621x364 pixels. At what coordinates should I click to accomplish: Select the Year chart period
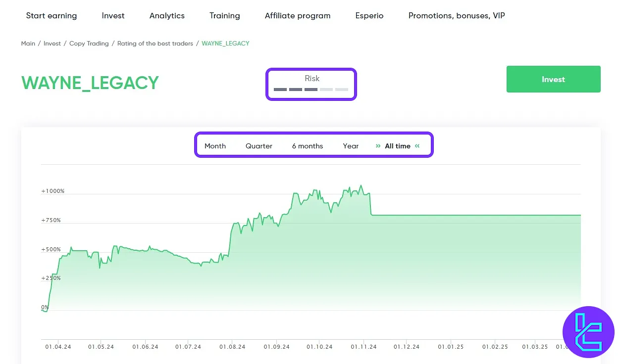click(x=351, y=146)
